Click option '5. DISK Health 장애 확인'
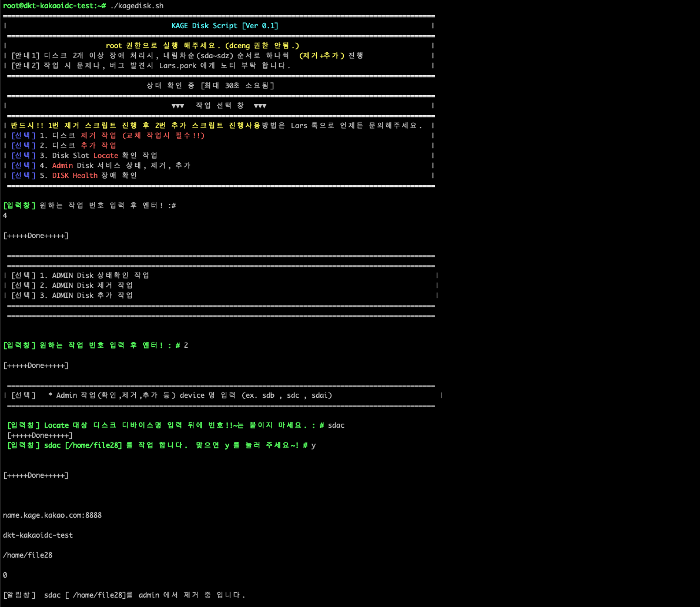The width and height of the screenshot is (700, 607). click(x=74, y=176)
